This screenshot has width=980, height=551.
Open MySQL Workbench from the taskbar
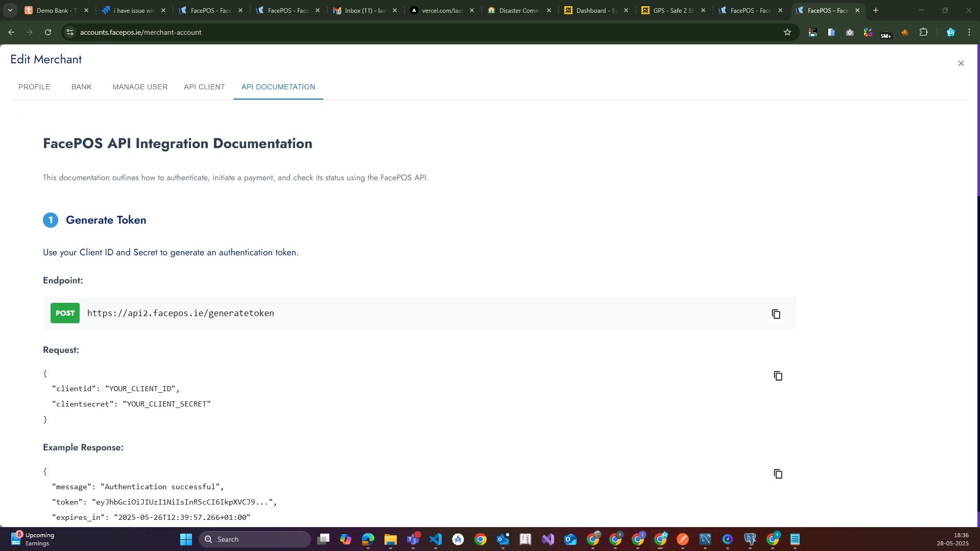(x=705, y=539)
